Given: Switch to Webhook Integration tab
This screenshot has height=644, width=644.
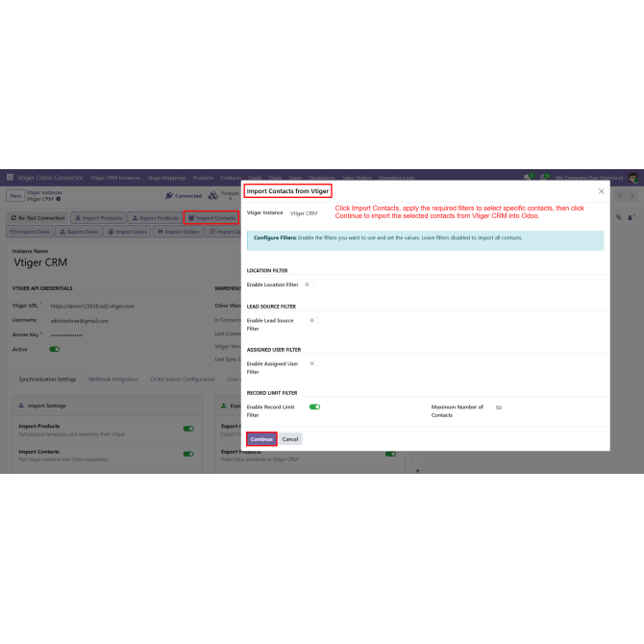Looking at the screenshot, I should [x=113, y=379].
